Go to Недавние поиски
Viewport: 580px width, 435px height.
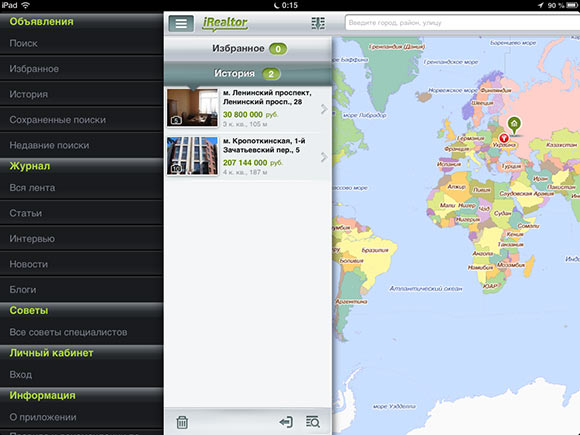pos(81,145)
